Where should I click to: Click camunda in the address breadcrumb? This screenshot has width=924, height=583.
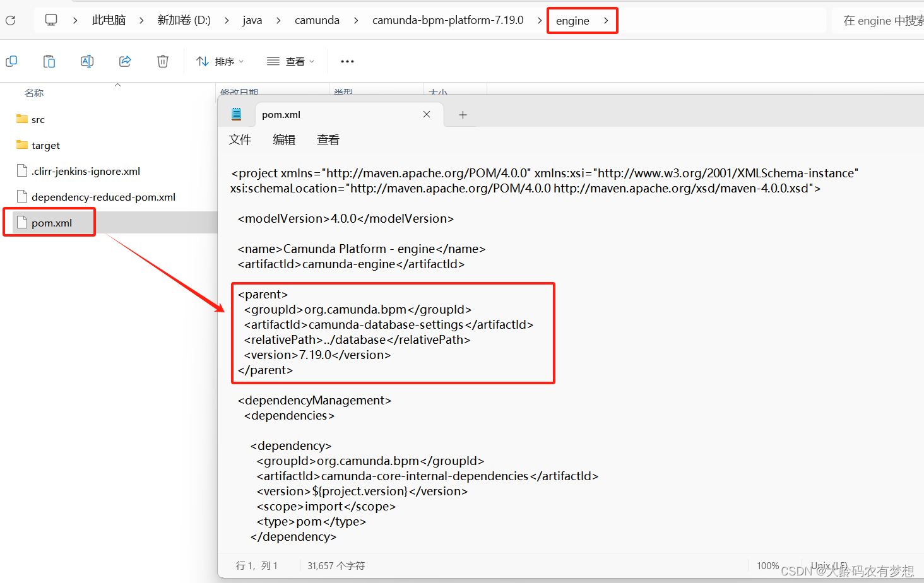317,20
